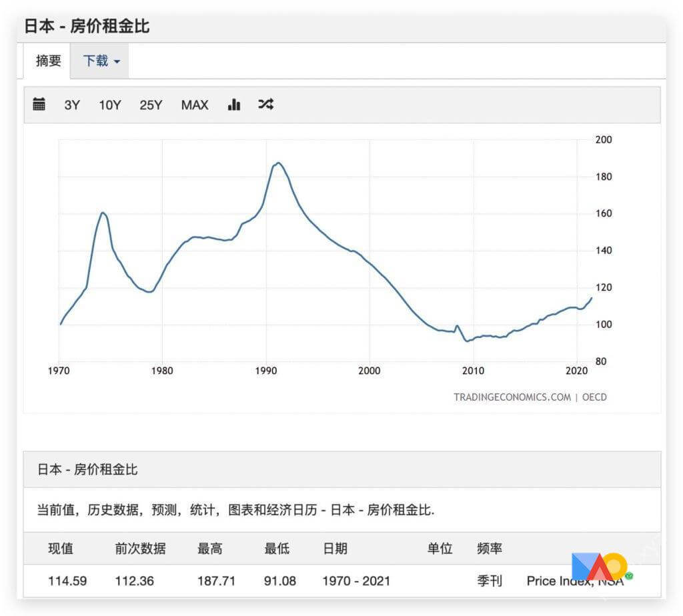Click the chart line low point near 2010

coord(467,341)
